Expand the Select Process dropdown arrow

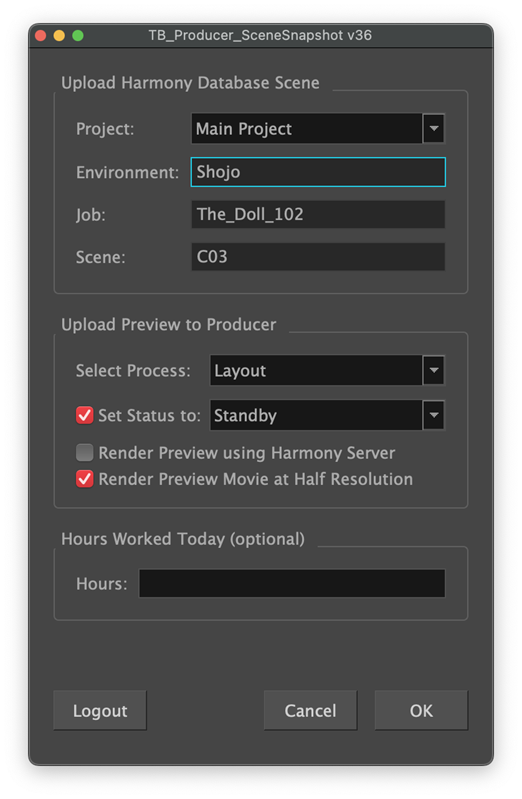click(433, 370)
